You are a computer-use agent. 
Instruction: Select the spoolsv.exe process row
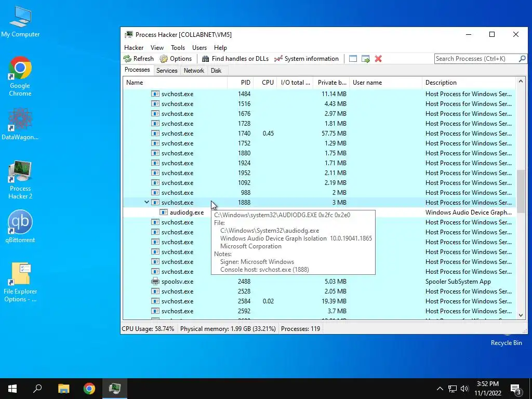(320, 282)
